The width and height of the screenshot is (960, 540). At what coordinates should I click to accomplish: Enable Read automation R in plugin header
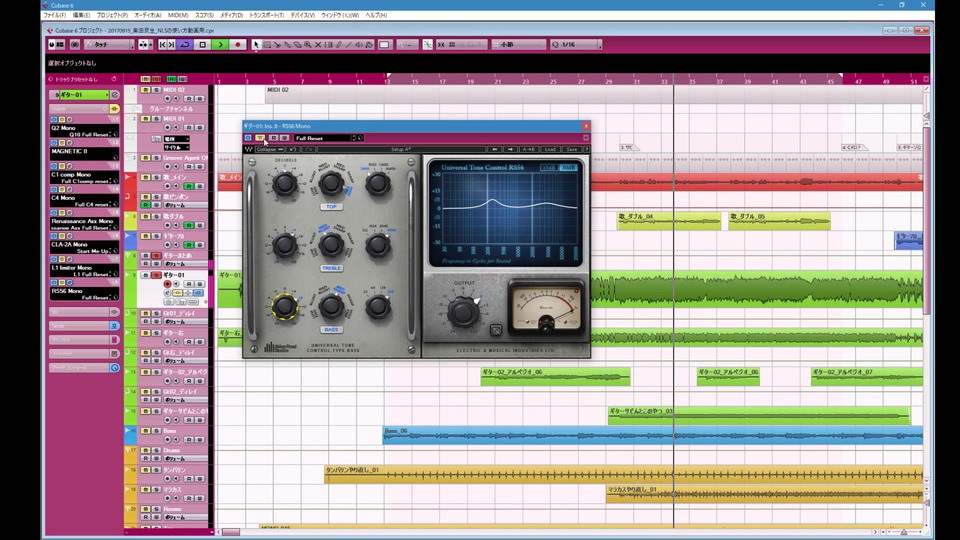[274, 138]
